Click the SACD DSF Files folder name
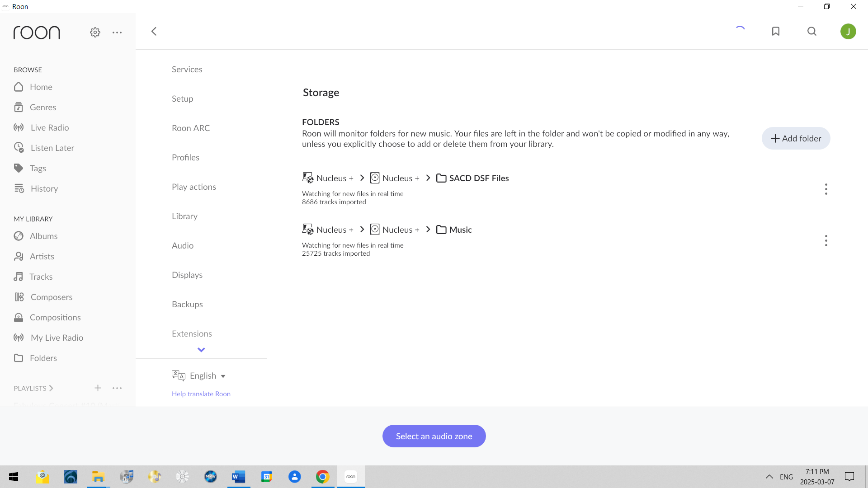868x488 pixels. (479, 178)
